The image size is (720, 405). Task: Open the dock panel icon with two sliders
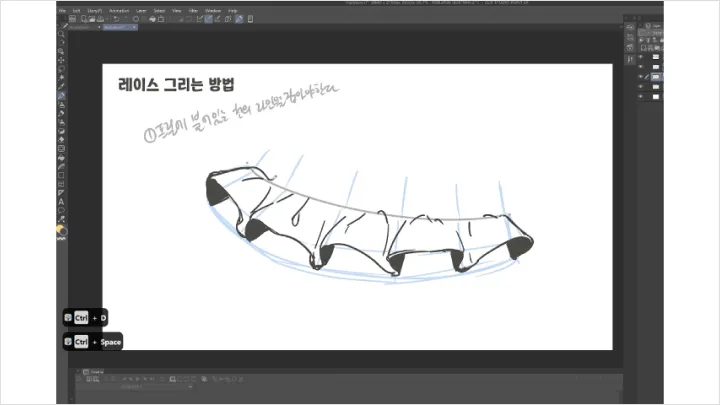(x=630, y=59)
